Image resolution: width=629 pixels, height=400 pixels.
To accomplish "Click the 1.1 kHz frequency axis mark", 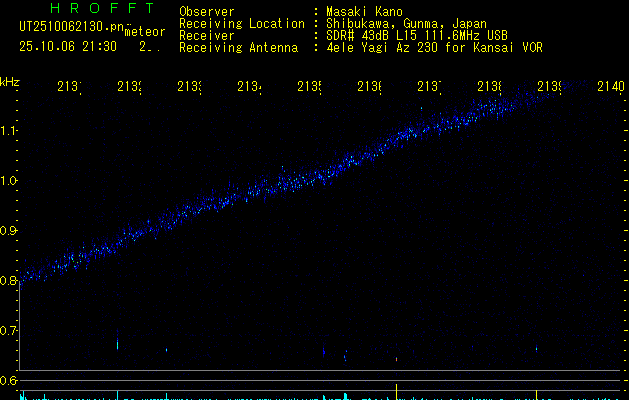I will coord(9,131).
